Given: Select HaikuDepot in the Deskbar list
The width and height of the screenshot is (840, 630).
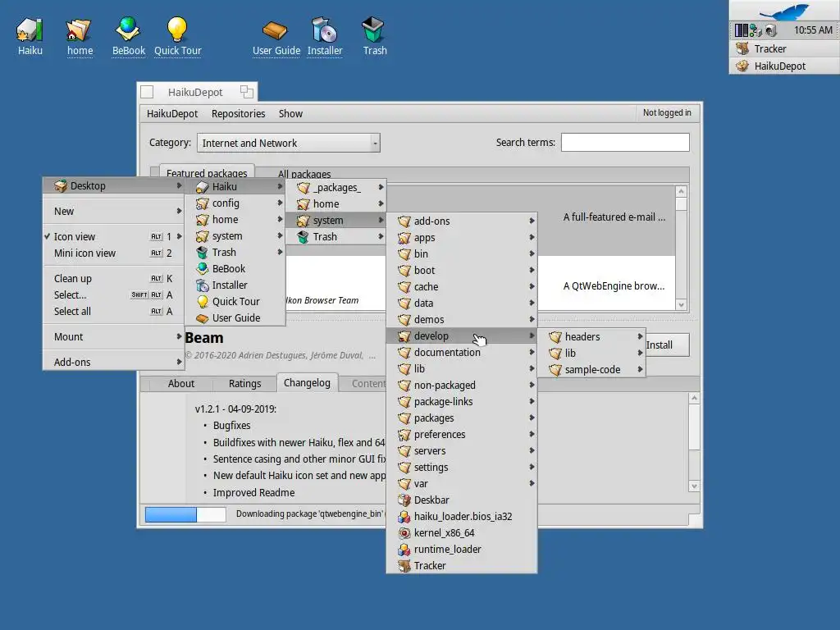Looking at the screenshot, I should coord(784,66).
